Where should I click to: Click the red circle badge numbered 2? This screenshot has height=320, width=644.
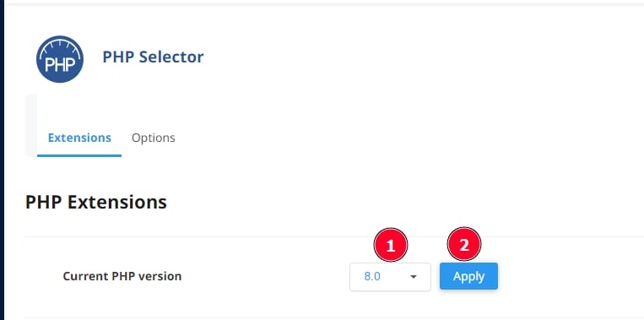[x=463, y=244]
